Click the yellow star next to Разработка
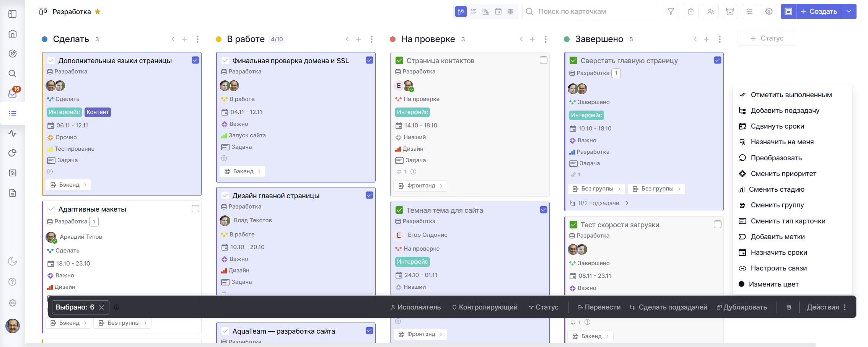Image resolution: width=868 pixels, height=347 pixels. coord(98,11)
